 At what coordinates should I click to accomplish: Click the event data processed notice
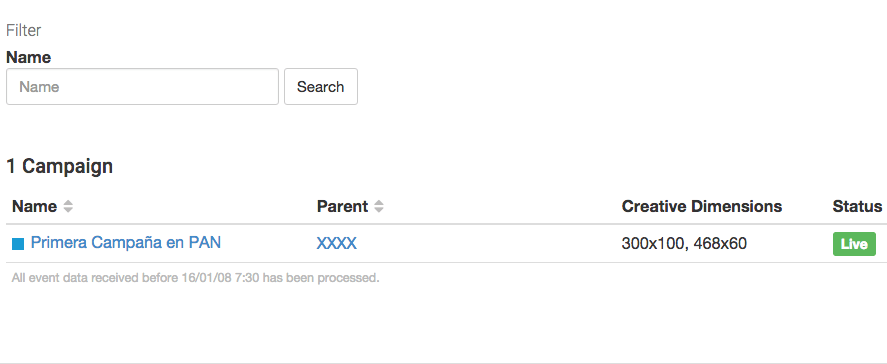point(196,278)
